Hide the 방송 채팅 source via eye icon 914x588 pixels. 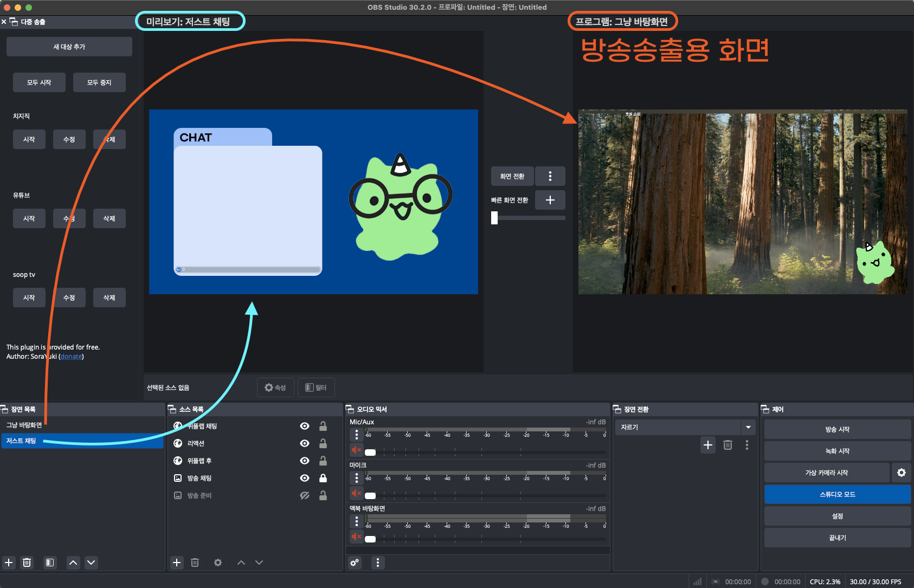305,478
